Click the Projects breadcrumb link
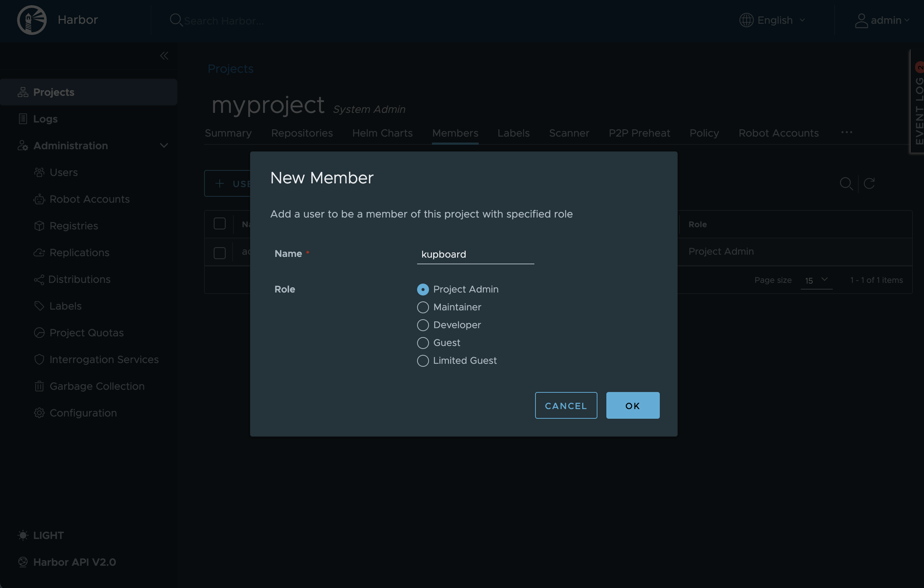The height and width of the screenshot is (588, 924). (230, 69)
